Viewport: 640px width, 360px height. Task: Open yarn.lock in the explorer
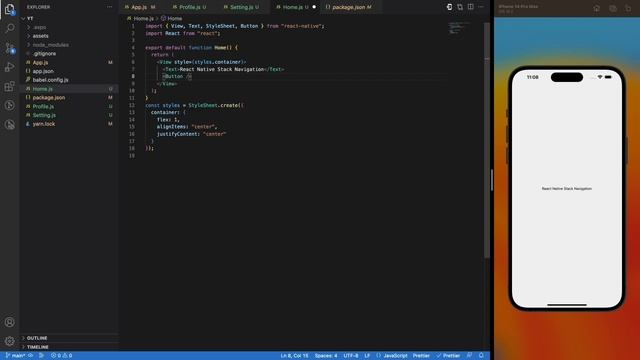44,124
